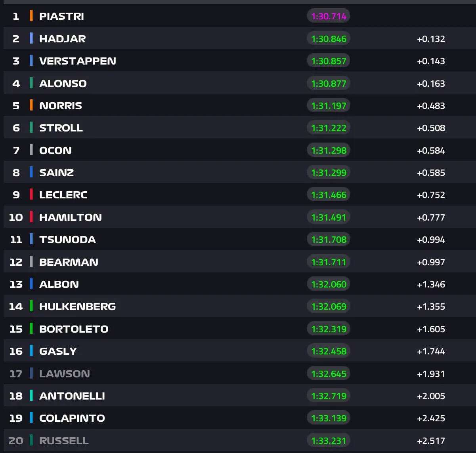The height and width of the screenshot is (453, 476).
Task: Click Verstappen's 1:30.857 lap time badge
Action: (x=329, y=61)
